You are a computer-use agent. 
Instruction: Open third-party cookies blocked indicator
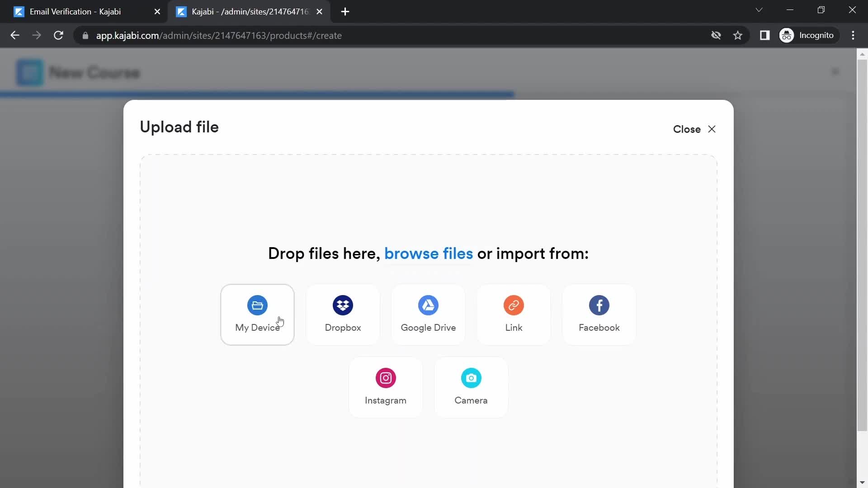pyautogui.click(x=716, y=35)
